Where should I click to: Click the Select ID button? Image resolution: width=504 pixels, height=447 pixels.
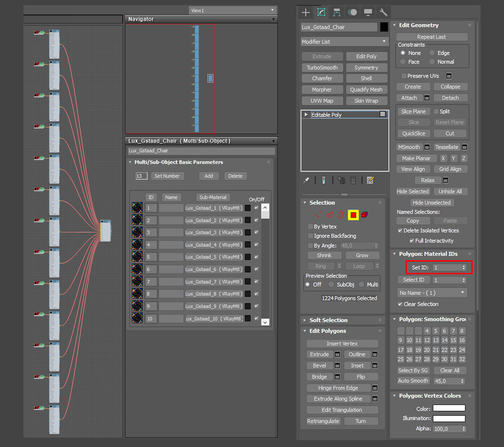tap(414, 280)
